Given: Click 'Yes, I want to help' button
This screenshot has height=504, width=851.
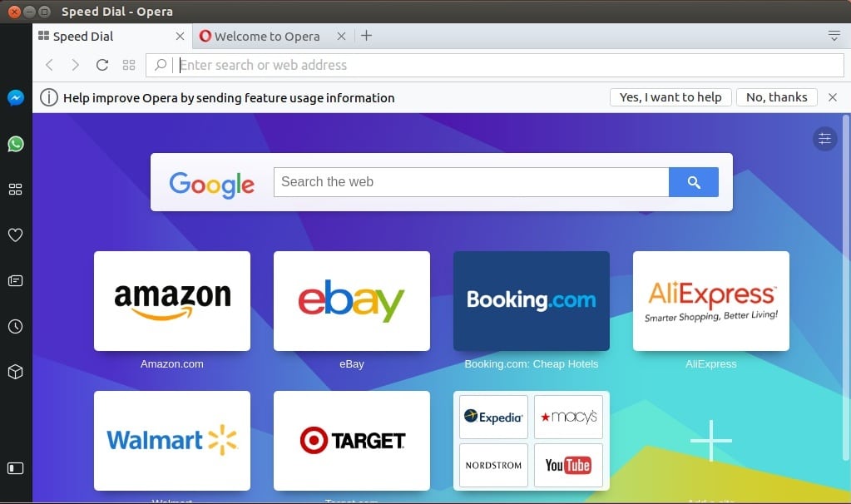Looking at the screenshot, I should click(670, 97).
